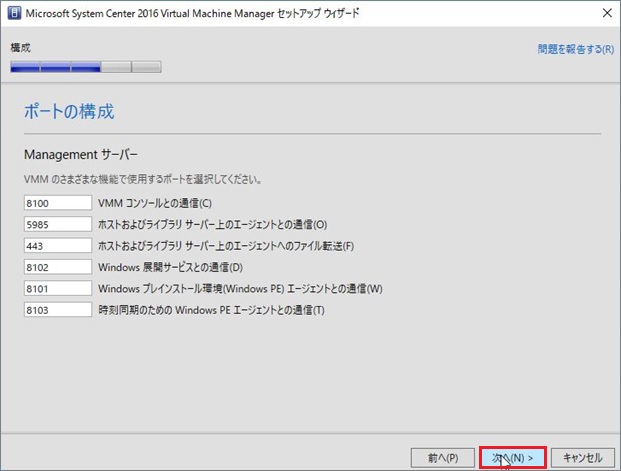The width and height of the screenshot is (621, 471).
Task: Click the エージェントへのファイル転送(F) label
Action: coord(226,246)
